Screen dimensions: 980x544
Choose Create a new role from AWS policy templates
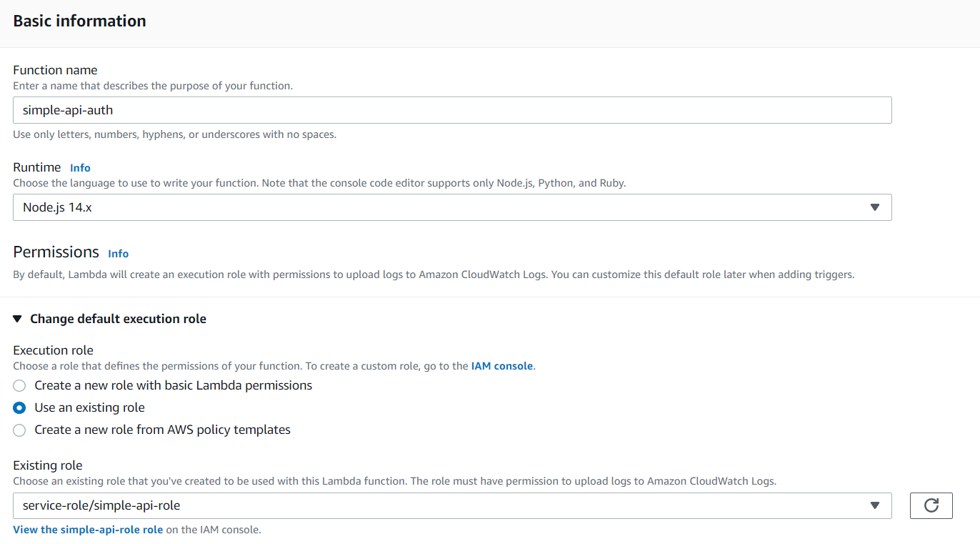click(x=19, y=430)
